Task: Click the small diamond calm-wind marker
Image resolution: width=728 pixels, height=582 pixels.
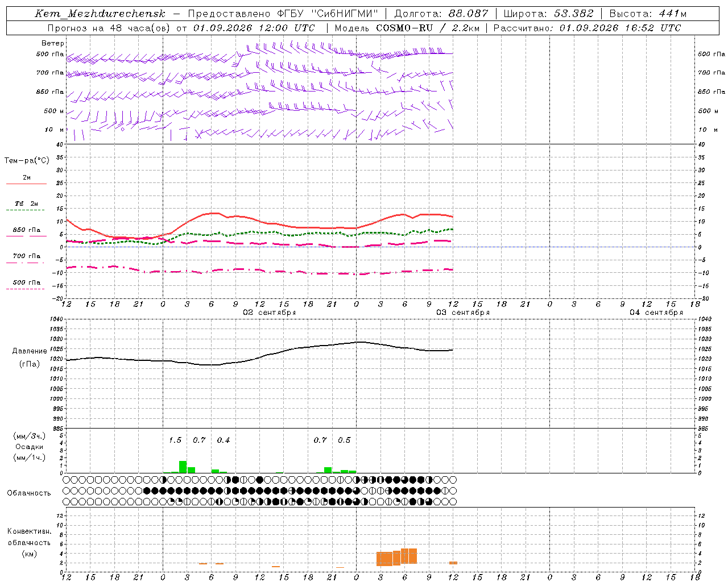Action: coord(122,129)
